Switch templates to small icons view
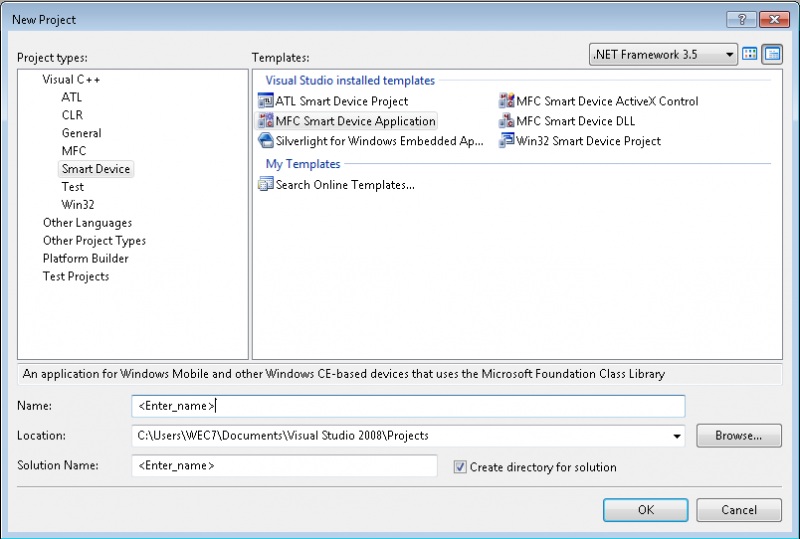The image size is (800, 539). (772, 54)
